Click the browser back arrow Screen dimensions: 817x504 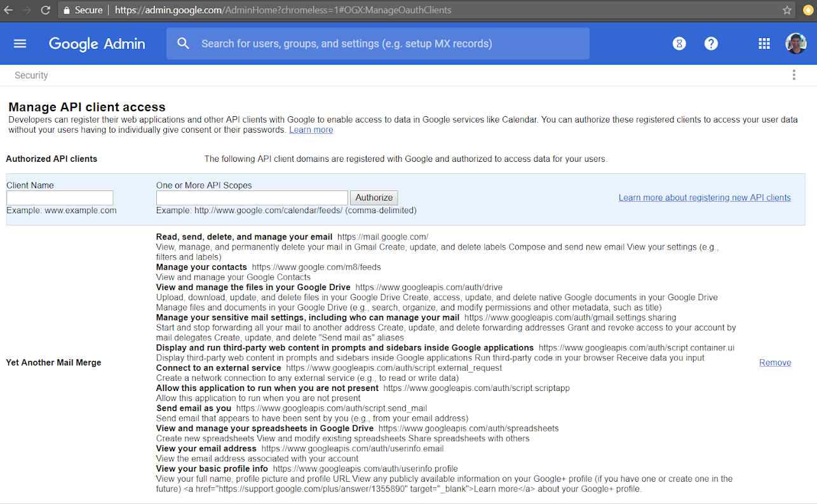click(x=8, y=10)
